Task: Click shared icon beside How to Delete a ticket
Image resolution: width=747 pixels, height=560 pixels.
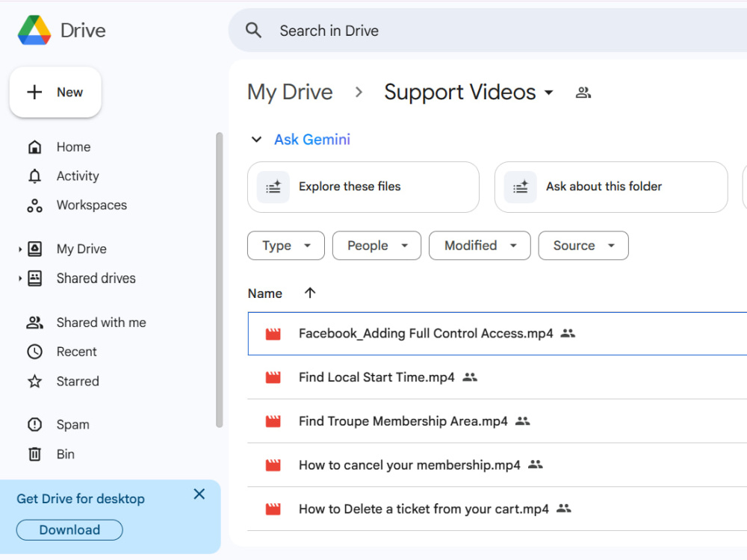Action: (x=563, y=508)
